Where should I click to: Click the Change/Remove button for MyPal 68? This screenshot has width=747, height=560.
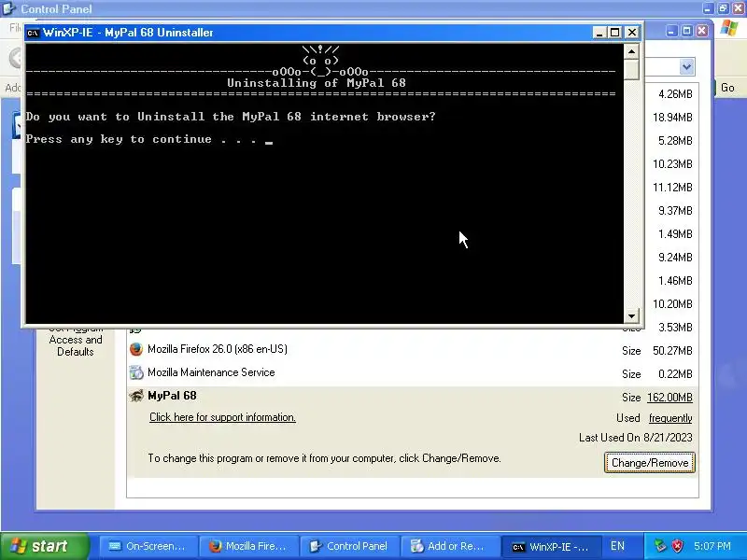[649, 462]
